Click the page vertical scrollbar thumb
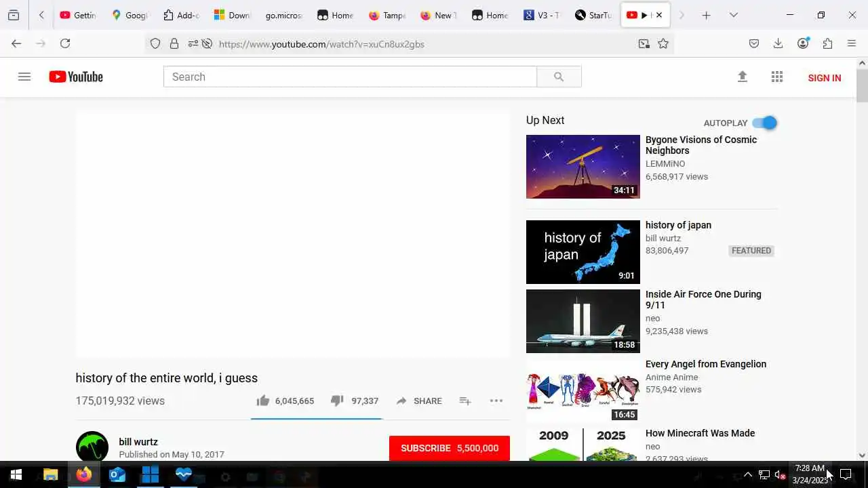Screen dimensions: 868x488 click(862, 85)
